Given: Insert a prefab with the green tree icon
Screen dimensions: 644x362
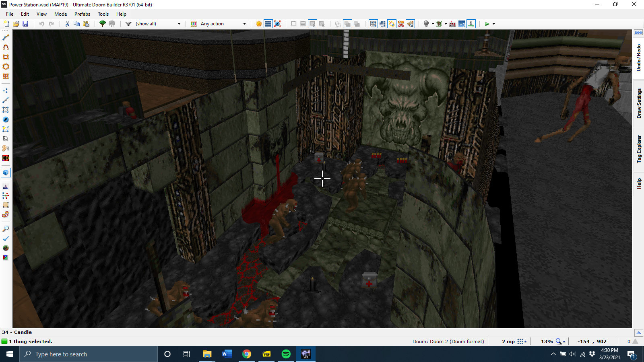Looking at the screenshot, I should [103, 24].
